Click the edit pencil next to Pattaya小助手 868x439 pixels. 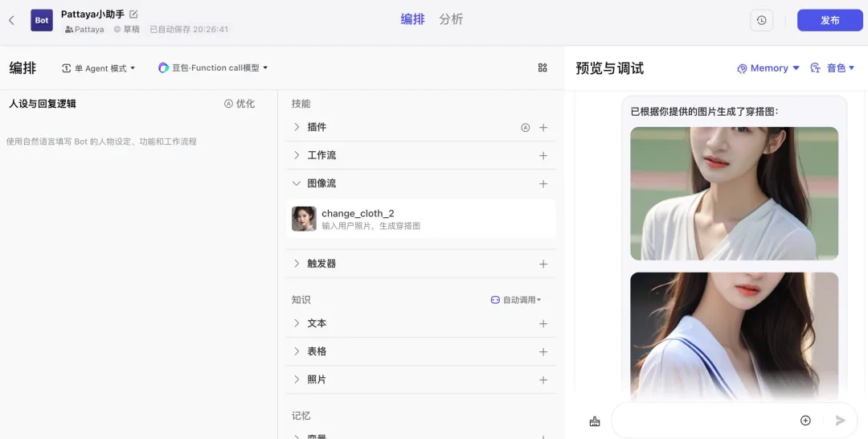tap(134, 14)
